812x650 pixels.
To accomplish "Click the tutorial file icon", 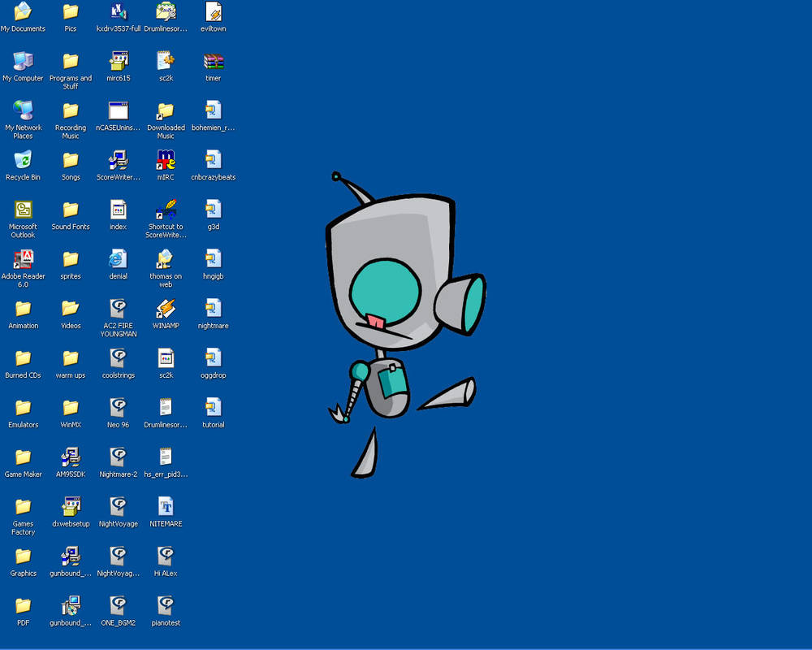I will click(x=214, y=413).
